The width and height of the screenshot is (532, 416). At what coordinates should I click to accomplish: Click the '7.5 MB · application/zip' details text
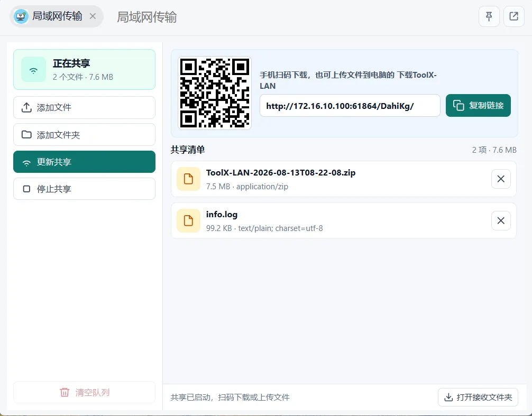(247, 187)
